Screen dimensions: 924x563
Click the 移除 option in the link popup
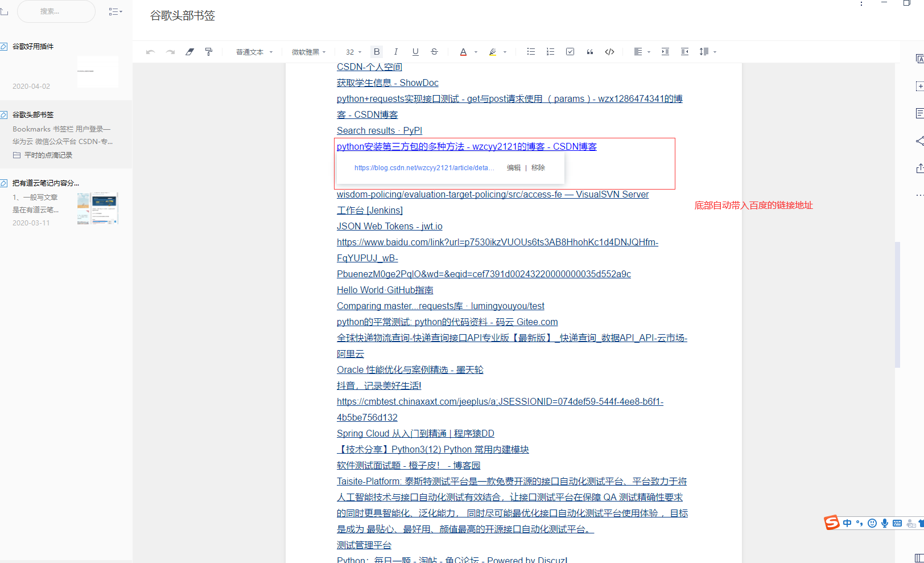point(538,167)
